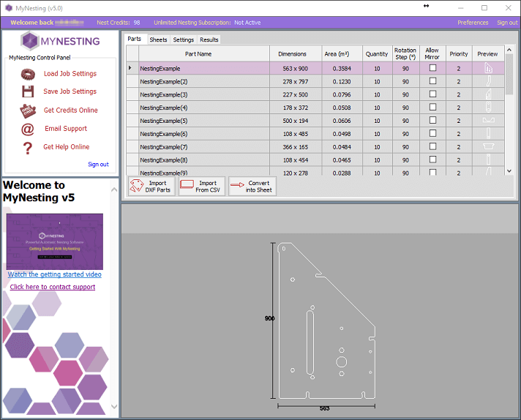Image resolution: width=521 pixels, height=420 pixels.
Task: Toggle Allow Mirror for NestingExample(5)
Action: 432,120
